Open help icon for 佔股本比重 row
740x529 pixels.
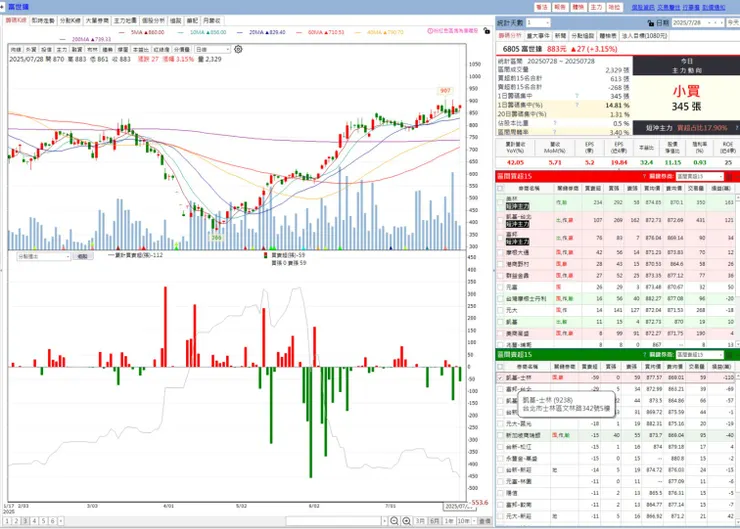point(555,123)
